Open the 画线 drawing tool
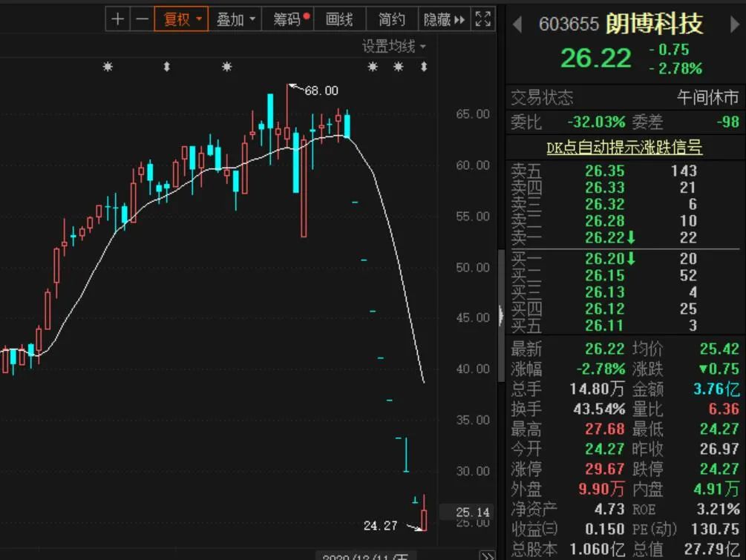 (x=339, y=19)
